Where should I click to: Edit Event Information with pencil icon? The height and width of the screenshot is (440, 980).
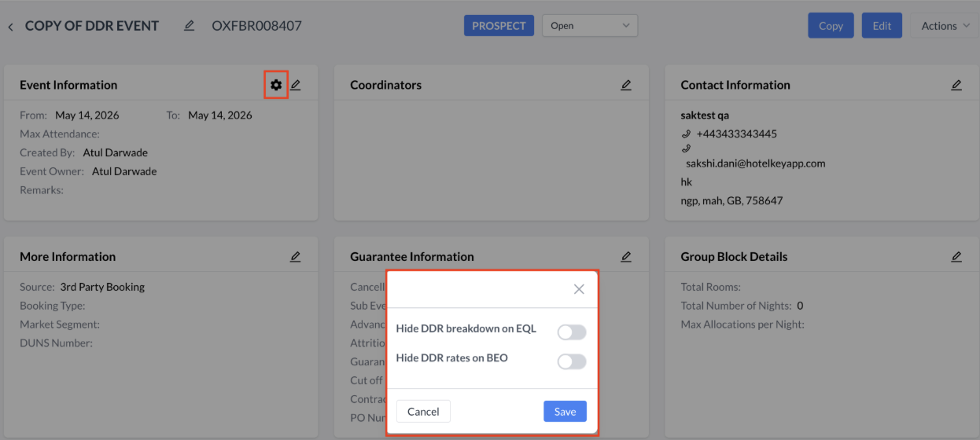point(296,85)
